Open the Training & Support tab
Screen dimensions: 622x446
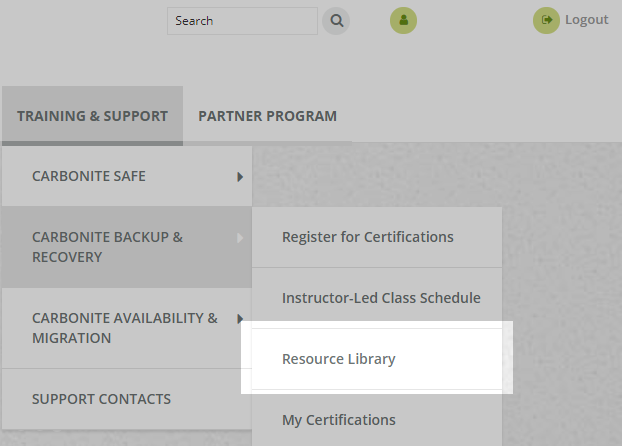pos(92,116)
